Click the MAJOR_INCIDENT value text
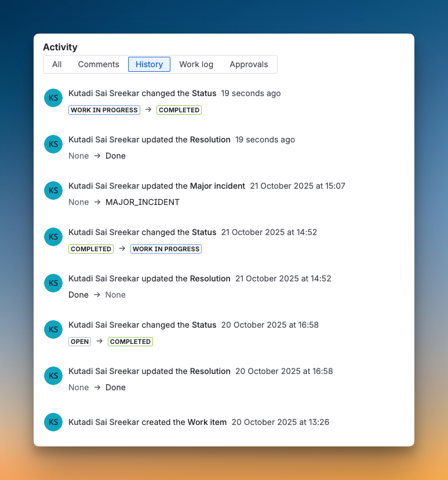Image resolution: width=448 pixels, height=480 pixels. click(x=143, y=202)
